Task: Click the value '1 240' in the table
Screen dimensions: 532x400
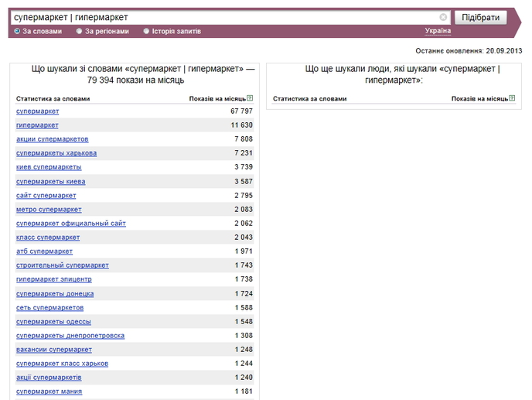Action: (x=244, y=378)
